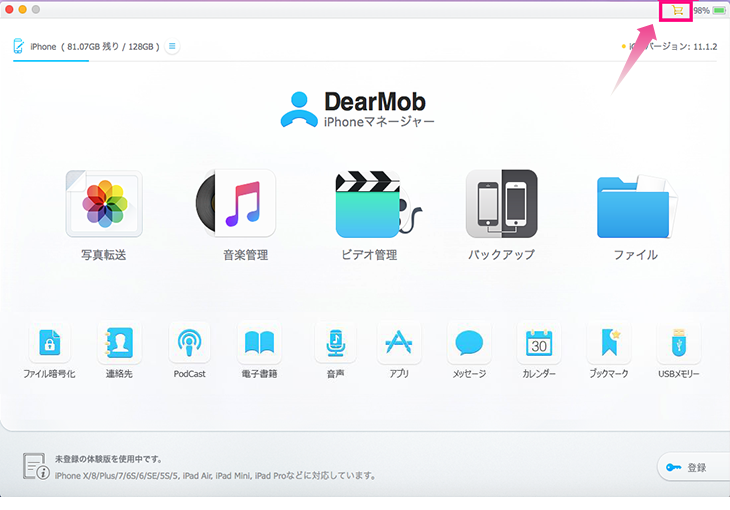Image resolution: width=730 pixels, height=510 pixels.
Task: Open the ビデオ管理 video manager icon
Action: coord(378,204)
